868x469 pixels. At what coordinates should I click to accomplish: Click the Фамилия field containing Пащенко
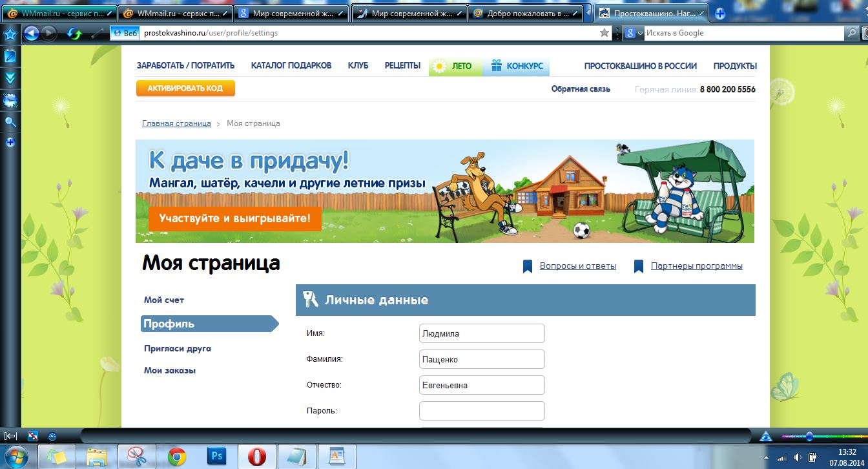(482, 359)
